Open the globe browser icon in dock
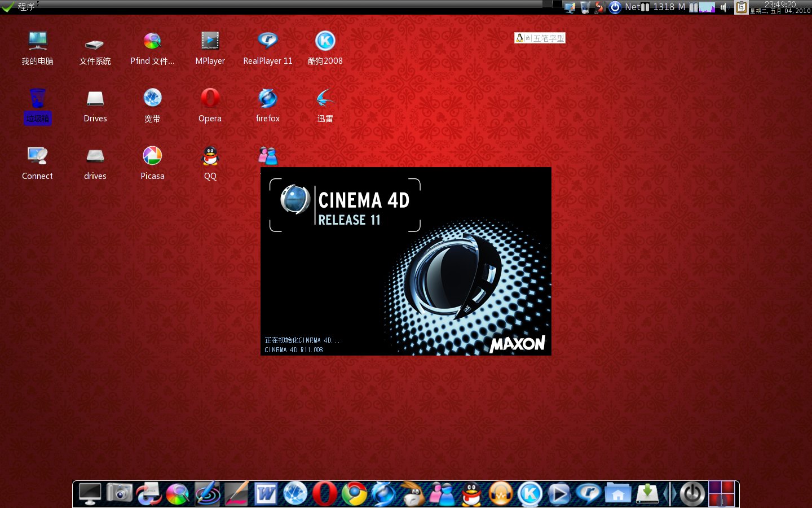 [x=295, y=494]
